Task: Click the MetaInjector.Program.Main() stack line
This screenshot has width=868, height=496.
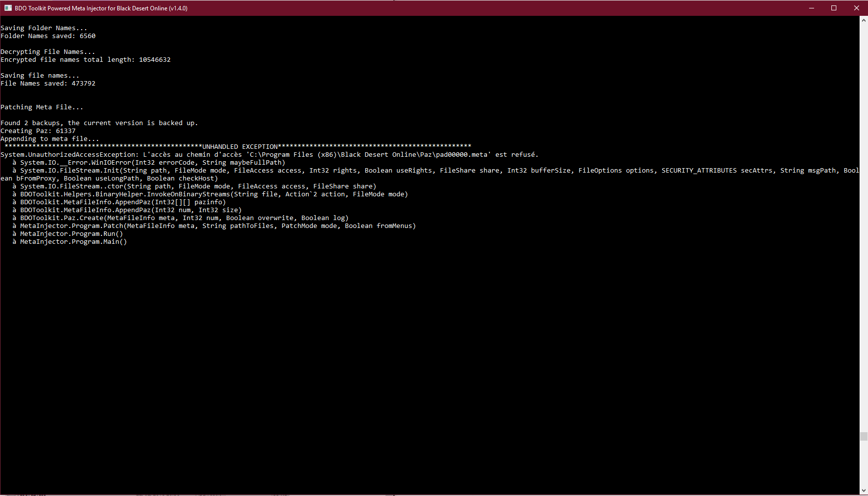Action: click(x=73, y=242)
